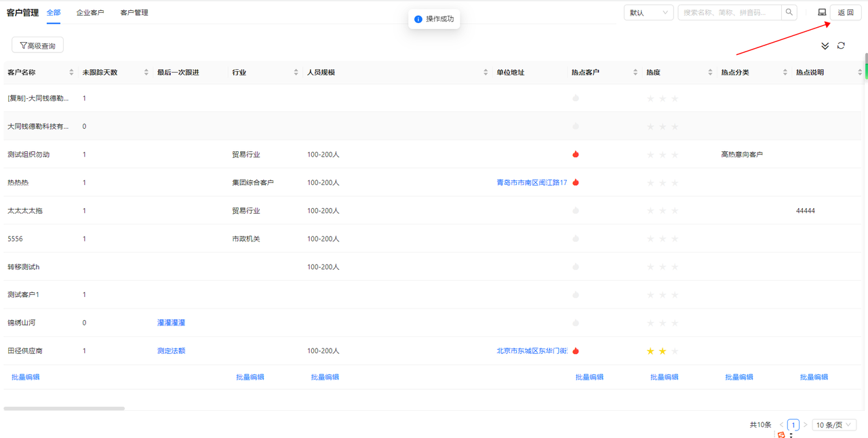Click 批量编辑 under 热度 column

[x=664, y=377]
